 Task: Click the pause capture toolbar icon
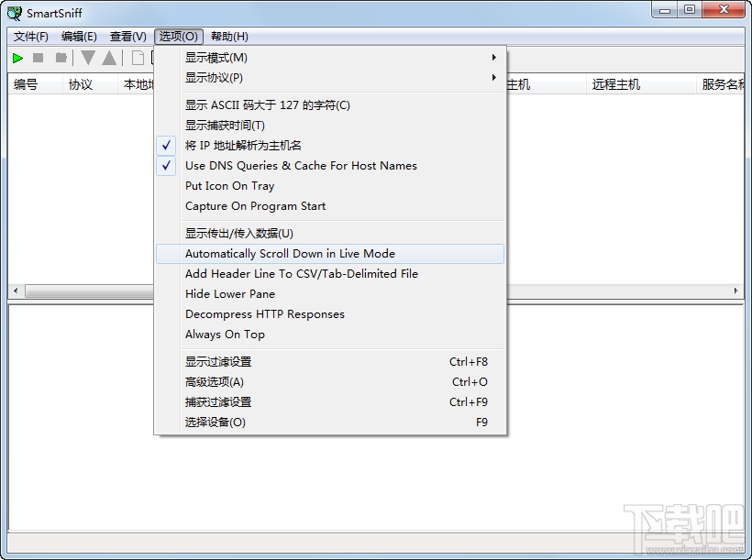[x=60, y=58]
